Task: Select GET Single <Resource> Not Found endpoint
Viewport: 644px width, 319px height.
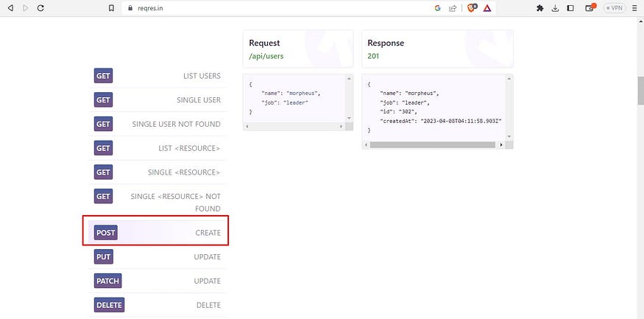Action: (x=158, y=203)
